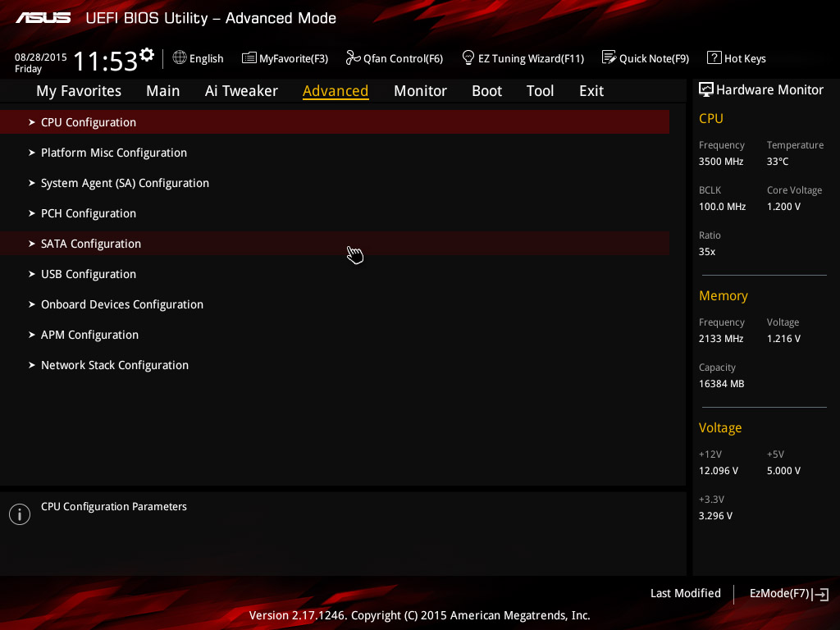
Task: Open the Boot tab
Action: click(487, 91)
